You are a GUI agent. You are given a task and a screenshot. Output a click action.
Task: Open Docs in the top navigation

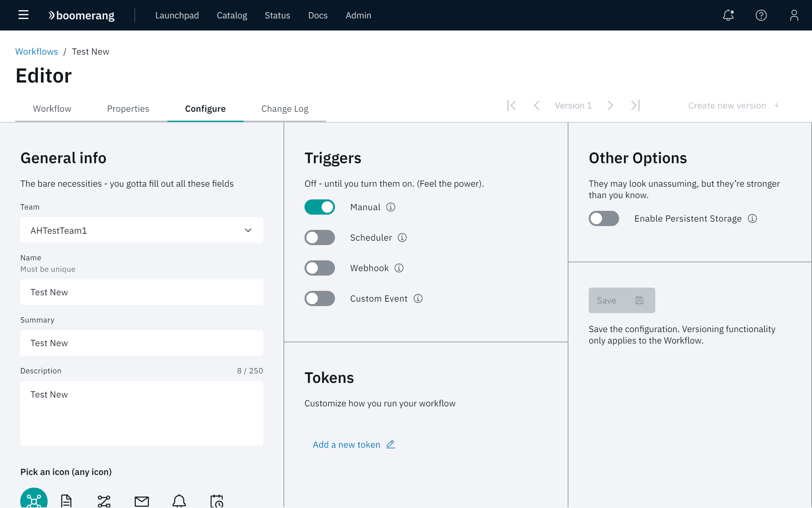318,15
